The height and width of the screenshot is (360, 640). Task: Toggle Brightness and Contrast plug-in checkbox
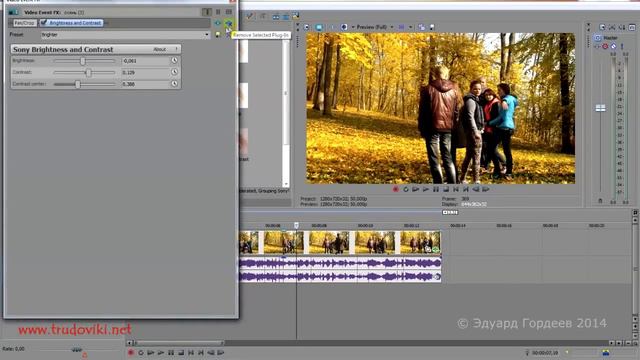(x=44, y=23)
